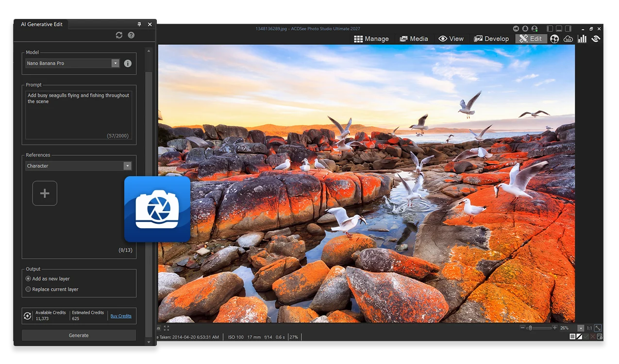619x364 pixels.
Task: Open help for AI Generative Edit
Action: pos(131,35)
